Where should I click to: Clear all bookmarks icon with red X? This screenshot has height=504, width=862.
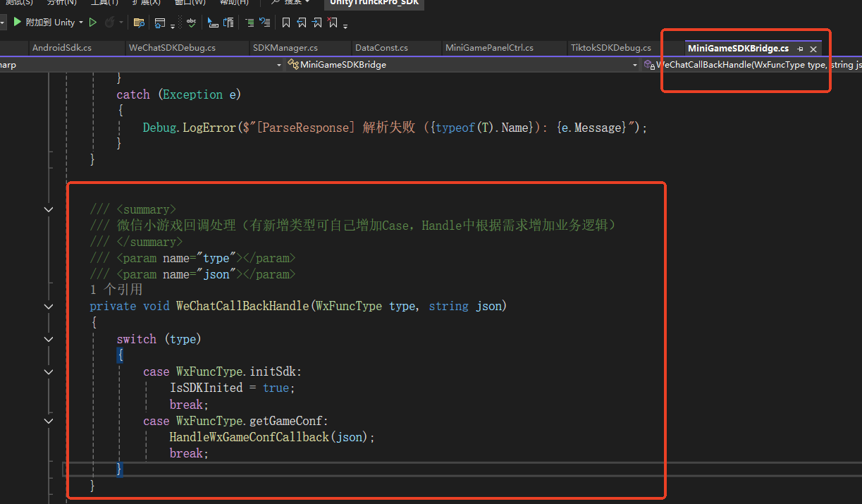coord(333,23)
